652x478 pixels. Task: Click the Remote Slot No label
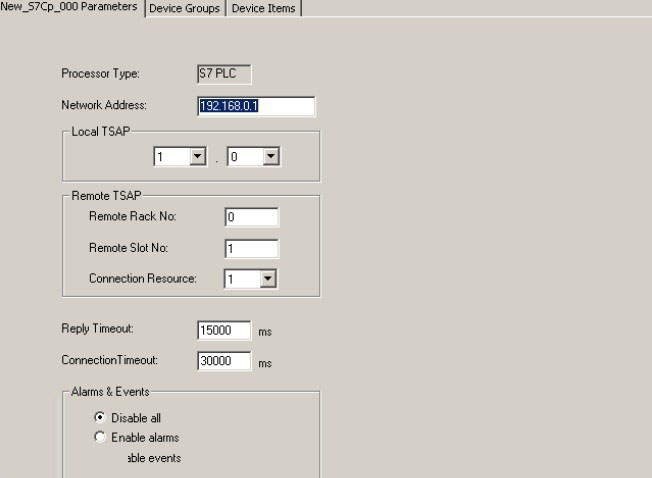pos(128,248)
